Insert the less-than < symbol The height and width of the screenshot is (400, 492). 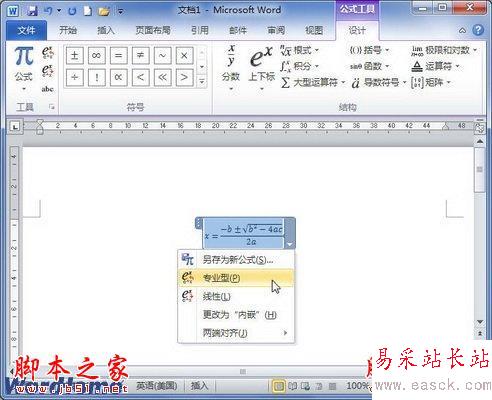point(140,77)
